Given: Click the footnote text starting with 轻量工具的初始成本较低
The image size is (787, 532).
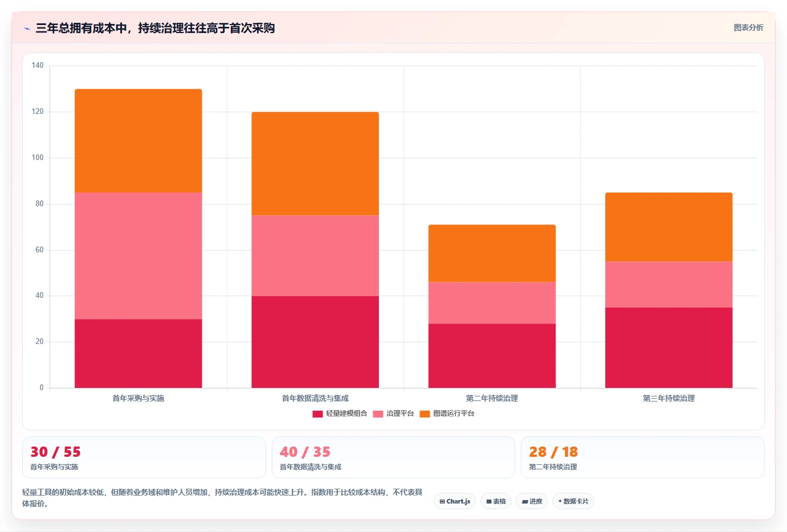Looking at the screenshot, I should 222,498.
